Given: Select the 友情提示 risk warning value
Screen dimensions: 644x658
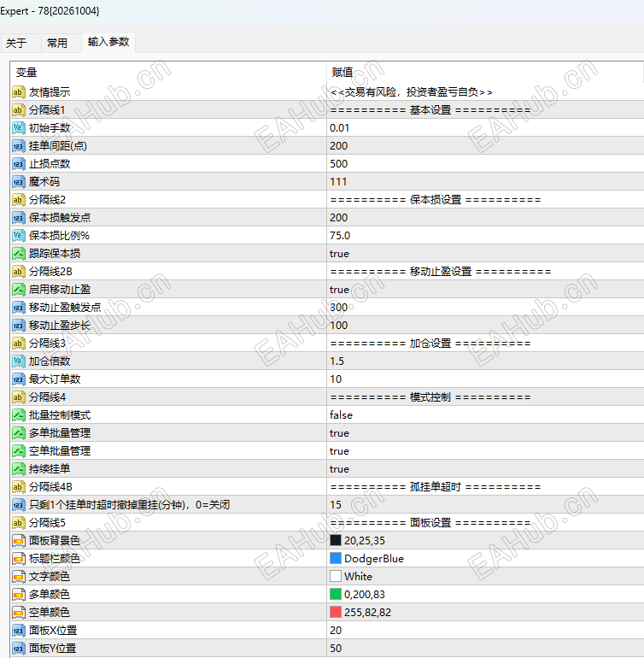Looking at the screenshot, I should [411, 92].
